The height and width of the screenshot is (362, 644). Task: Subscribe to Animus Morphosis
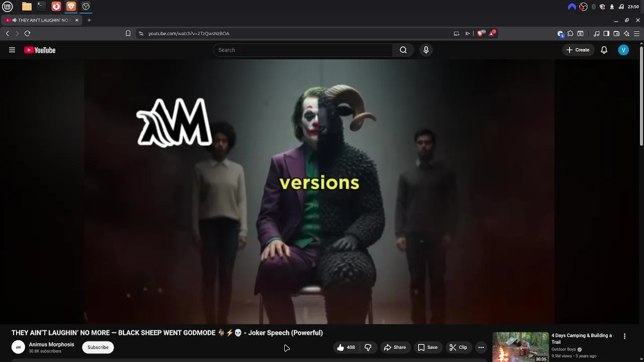pos(98,347)
